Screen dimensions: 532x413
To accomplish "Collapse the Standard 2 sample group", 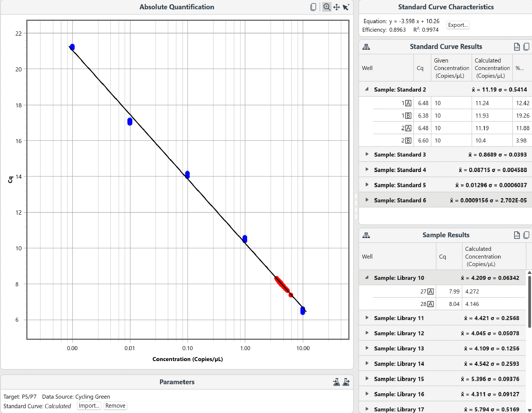I will (x=367, y=89).
